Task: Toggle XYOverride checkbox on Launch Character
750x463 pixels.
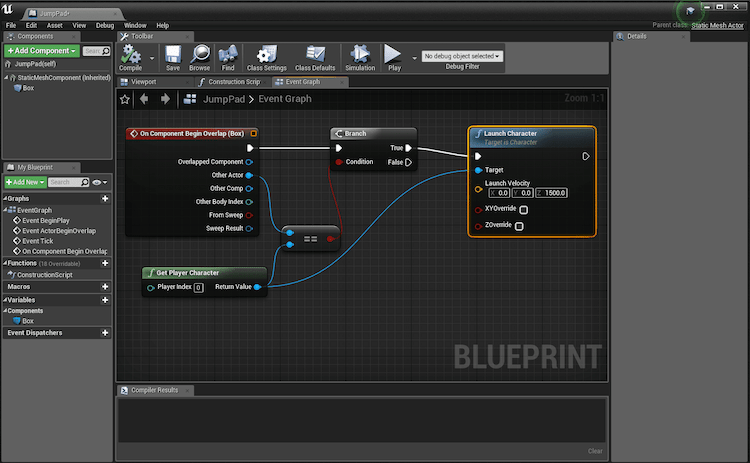Action: [x=524, y=209]
